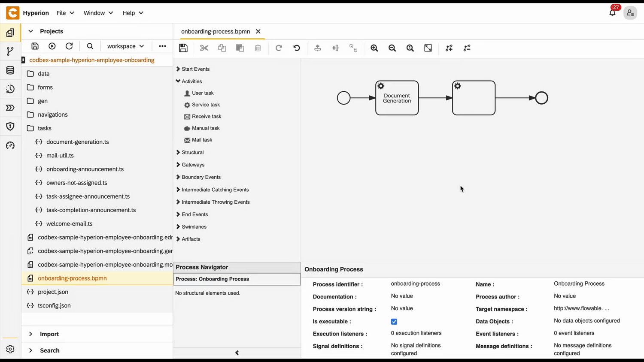Open the Window menu
Viewport: 644px width, 362px height.
point(98,13)
